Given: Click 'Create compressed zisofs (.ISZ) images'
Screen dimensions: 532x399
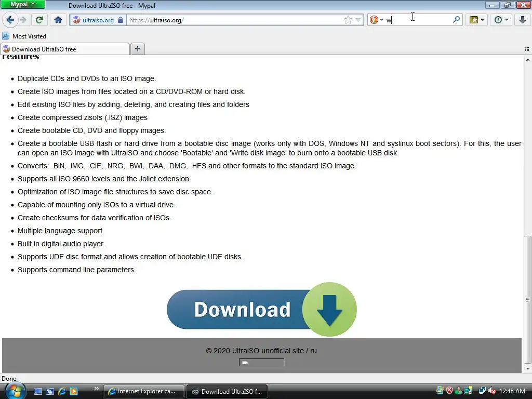Looking at the screenshot, I should [83, 117].
